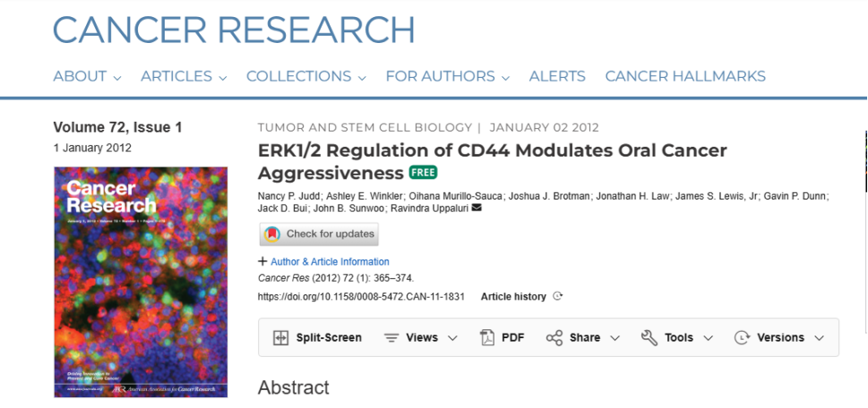Screen dimensions: 868x408
Task: Click the Tools wrench icon
Action: point(649,338)
